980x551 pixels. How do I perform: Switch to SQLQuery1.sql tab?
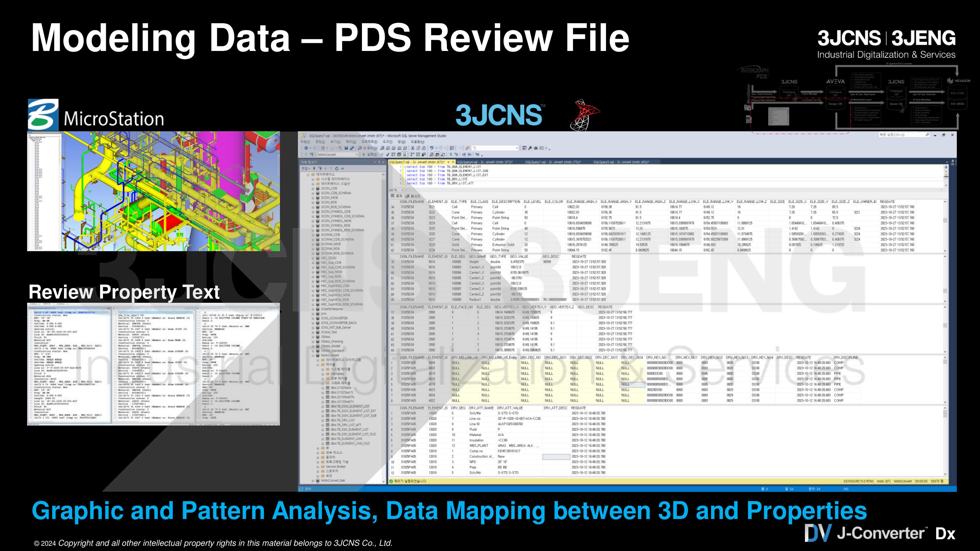coord(553,162)
